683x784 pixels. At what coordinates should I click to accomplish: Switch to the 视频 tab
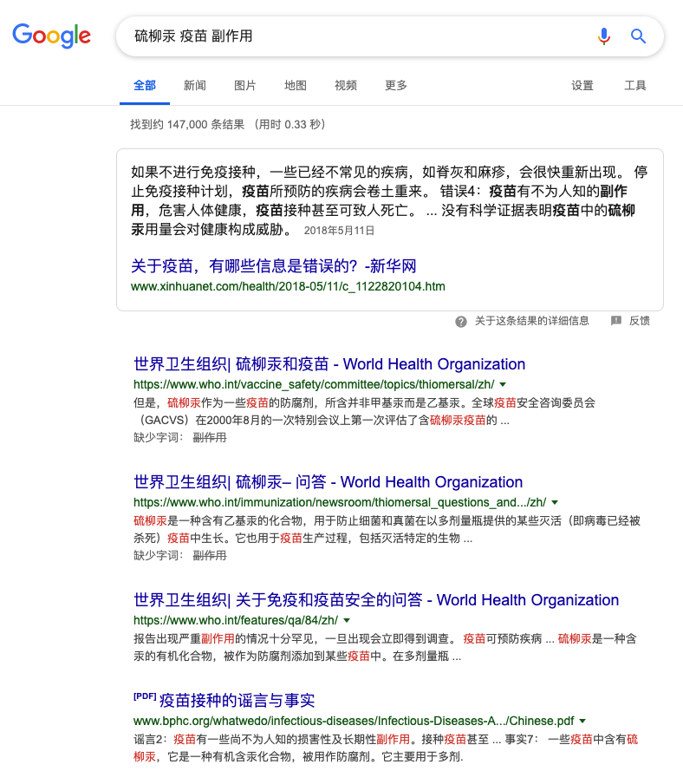346,86
